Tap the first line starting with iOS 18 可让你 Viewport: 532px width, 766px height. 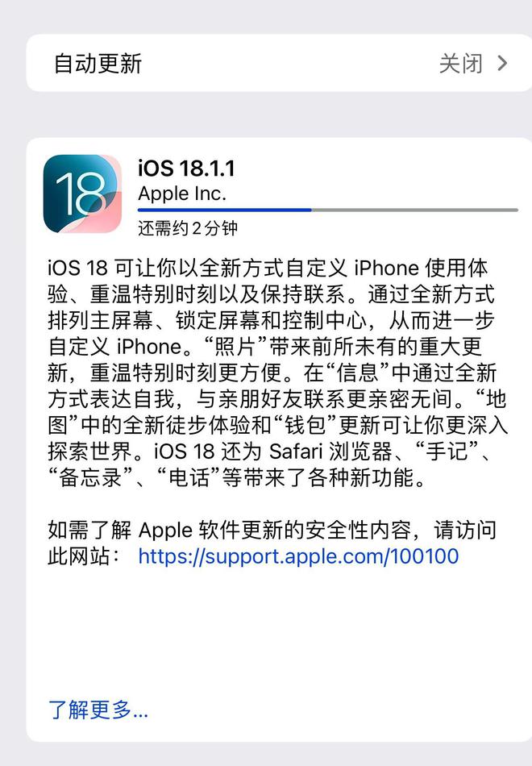268,268
